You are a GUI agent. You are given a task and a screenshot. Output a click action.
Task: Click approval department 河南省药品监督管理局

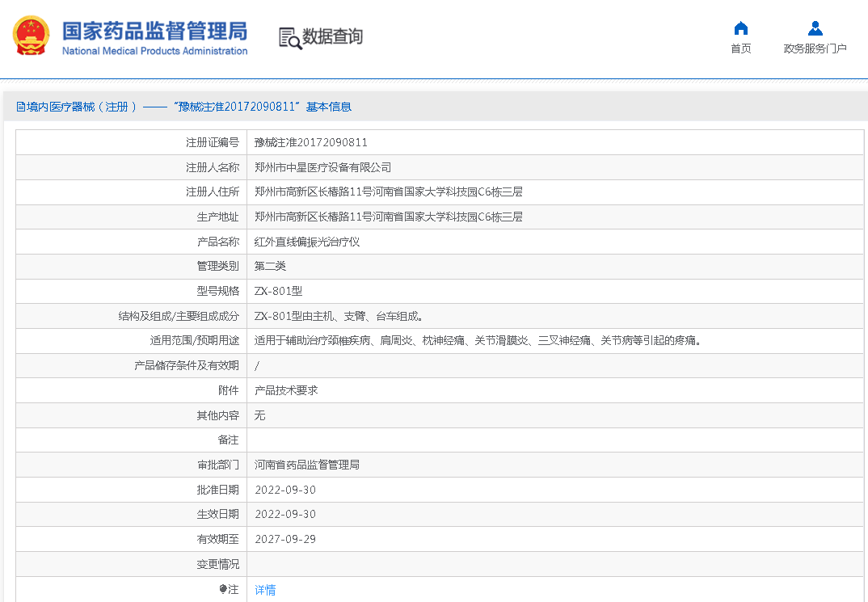[x=306, y=465]
